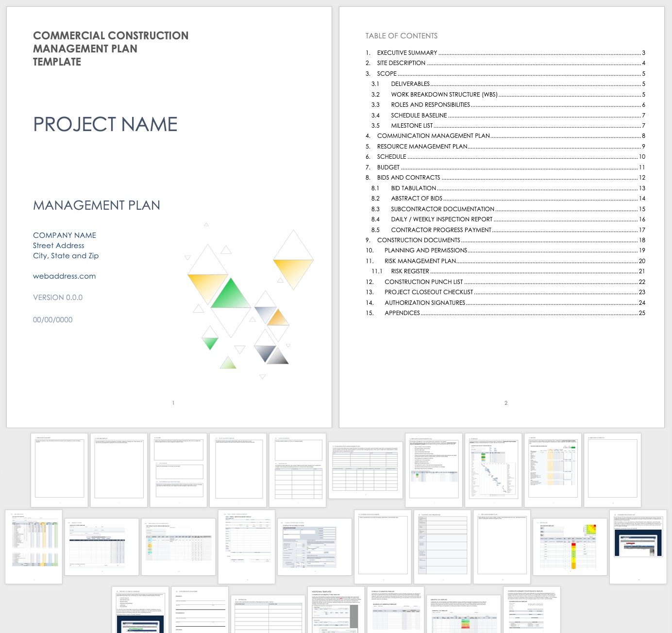Go to 'WORK BREAKDOWN STRUCTURE (WBS)' entry
Viewport: 672px width, 633px height.
click(508, 95)
